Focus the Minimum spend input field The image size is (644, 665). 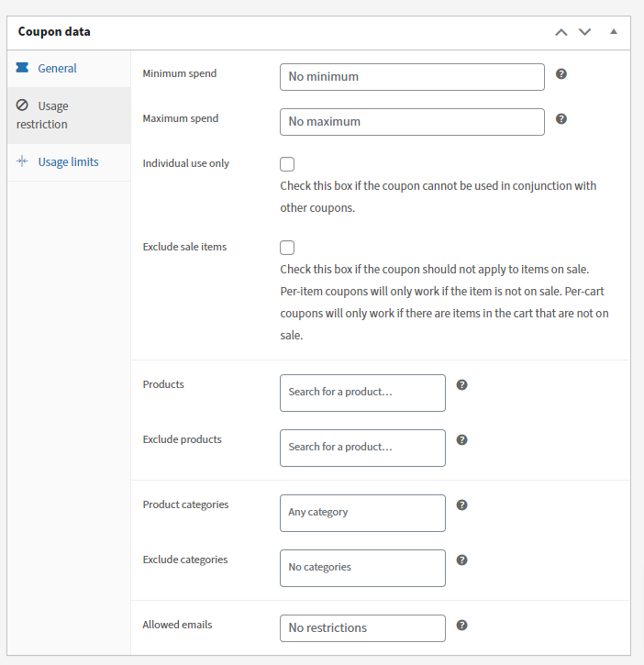pos(412,77)
